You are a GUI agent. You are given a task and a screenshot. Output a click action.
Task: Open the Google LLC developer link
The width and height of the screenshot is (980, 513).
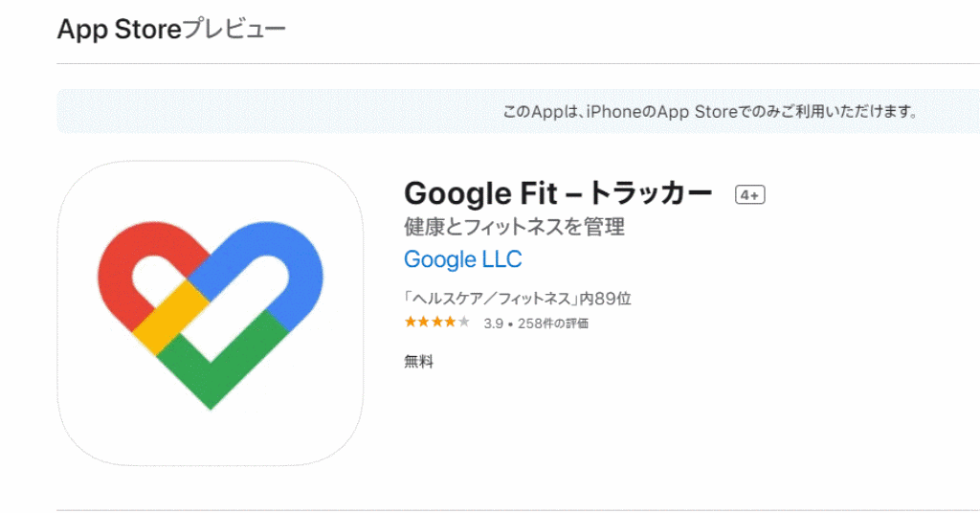(462, 259)
